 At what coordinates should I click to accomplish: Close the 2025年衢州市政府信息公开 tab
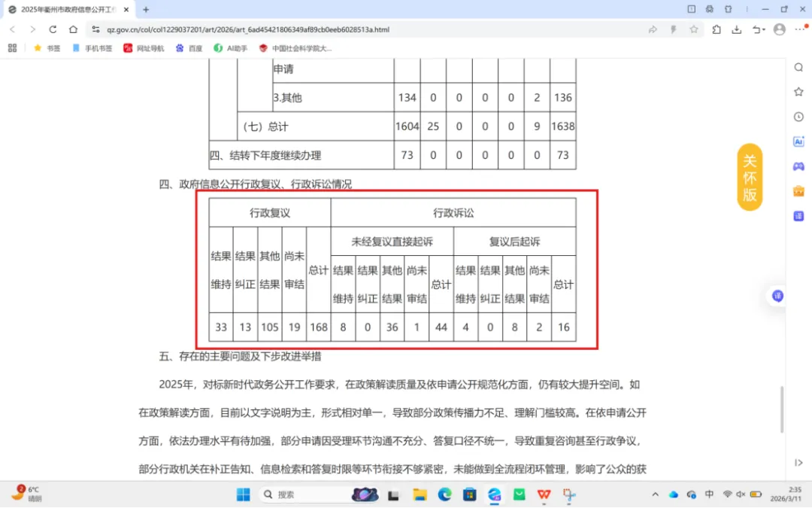click(x=126, y=9)
